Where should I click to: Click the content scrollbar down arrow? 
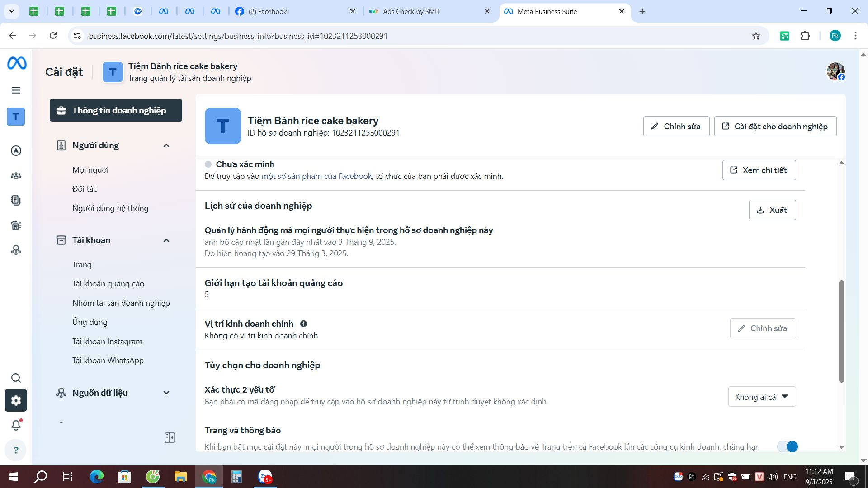click(x=841, y=447)
